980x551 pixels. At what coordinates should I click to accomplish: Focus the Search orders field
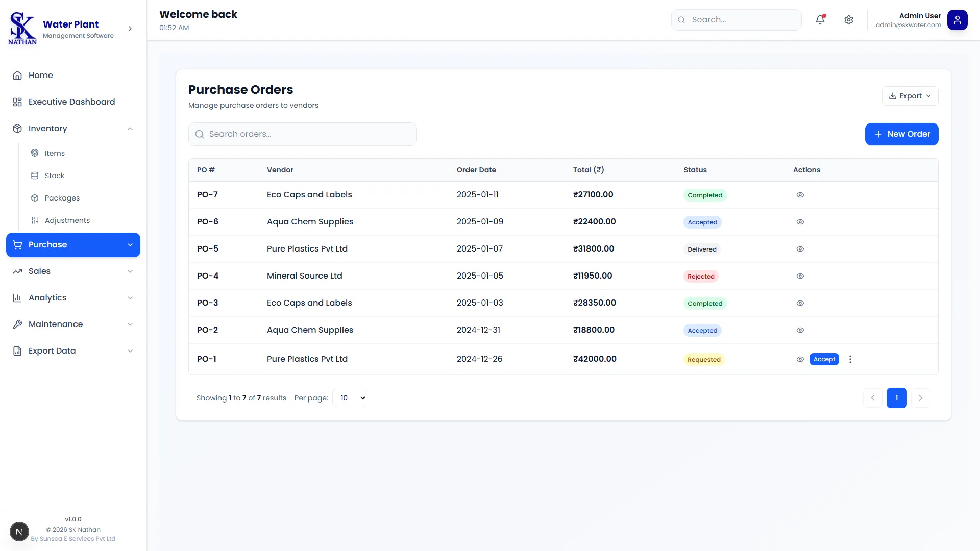tap(302, 134)
